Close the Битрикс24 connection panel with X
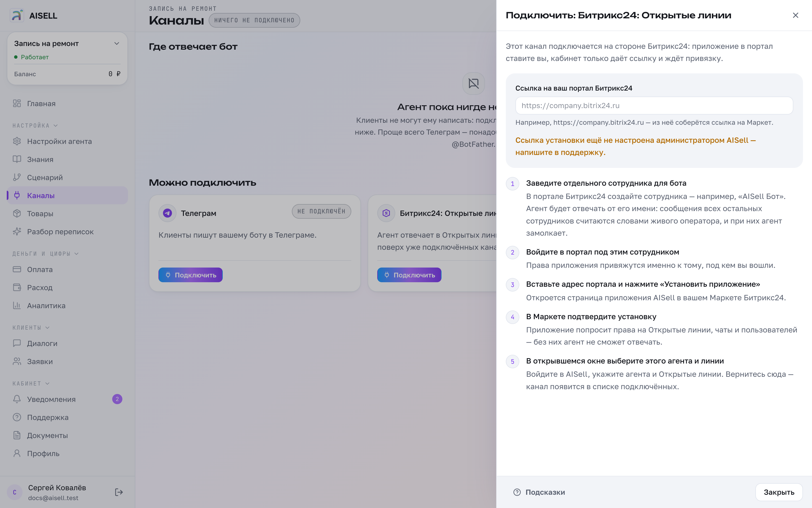Screen dimensions: 812x508 [796, 15]
